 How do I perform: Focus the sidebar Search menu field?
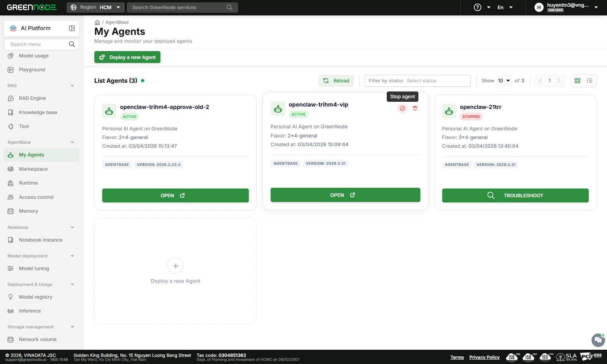click(41, 44)
